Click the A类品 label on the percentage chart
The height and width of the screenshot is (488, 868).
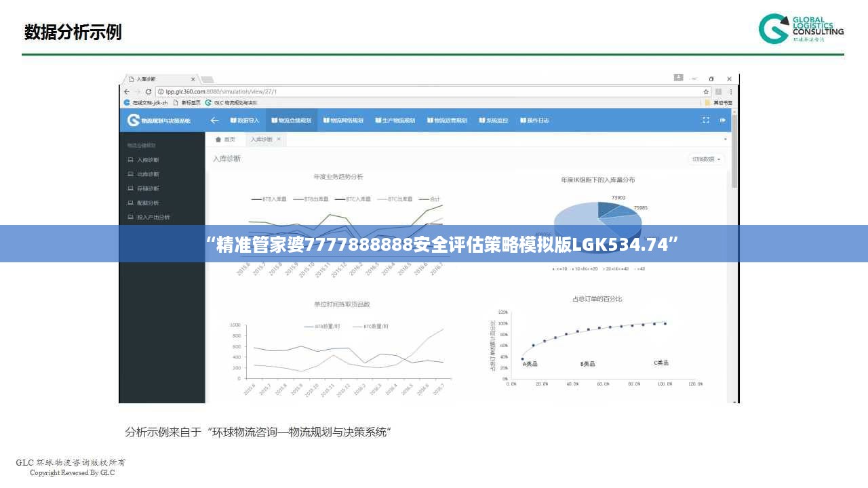(530, 364)
